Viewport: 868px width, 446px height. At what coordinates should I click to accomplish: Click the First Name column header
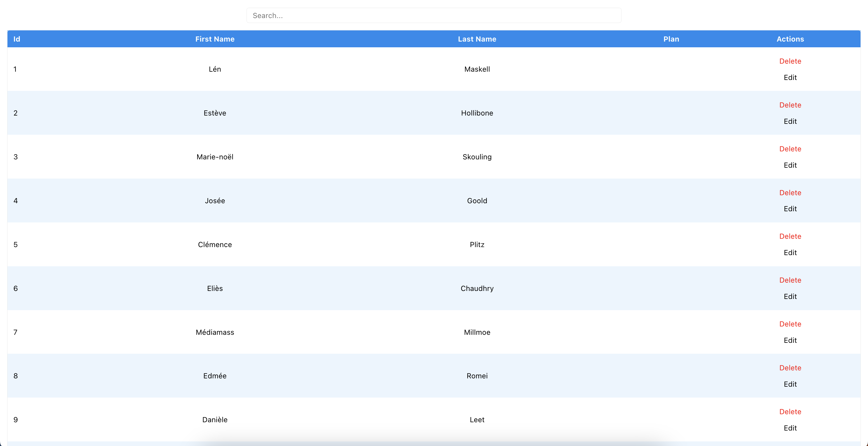(x=215, y=39)
